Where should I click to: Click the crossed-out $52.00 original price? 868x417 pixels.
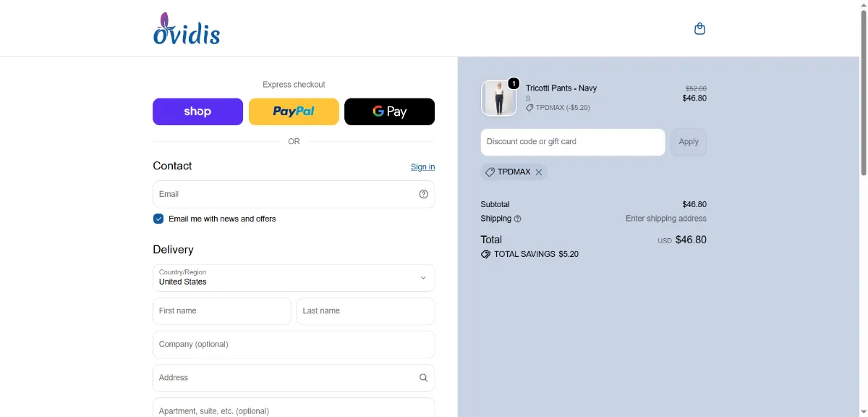click(696, 88)
